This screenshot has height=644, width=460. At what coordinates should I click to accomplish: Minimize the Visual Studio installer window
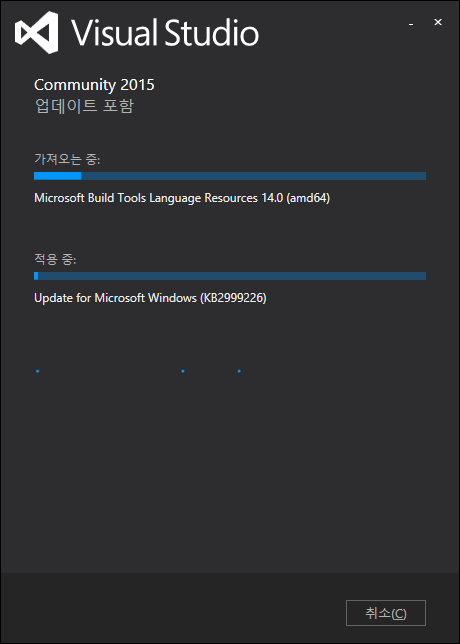pos(411,23)
